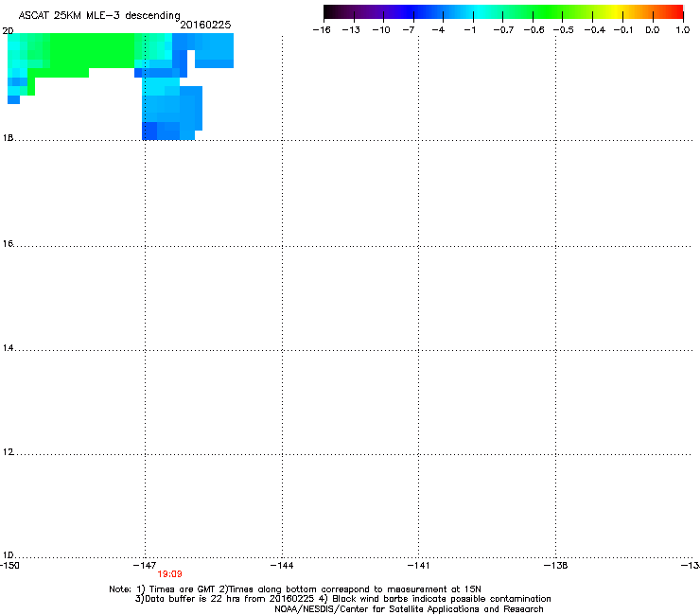The width and height of the screenshot is (700, 615).
Task: Click the date label 20160225
Action: tap(205, 25)
